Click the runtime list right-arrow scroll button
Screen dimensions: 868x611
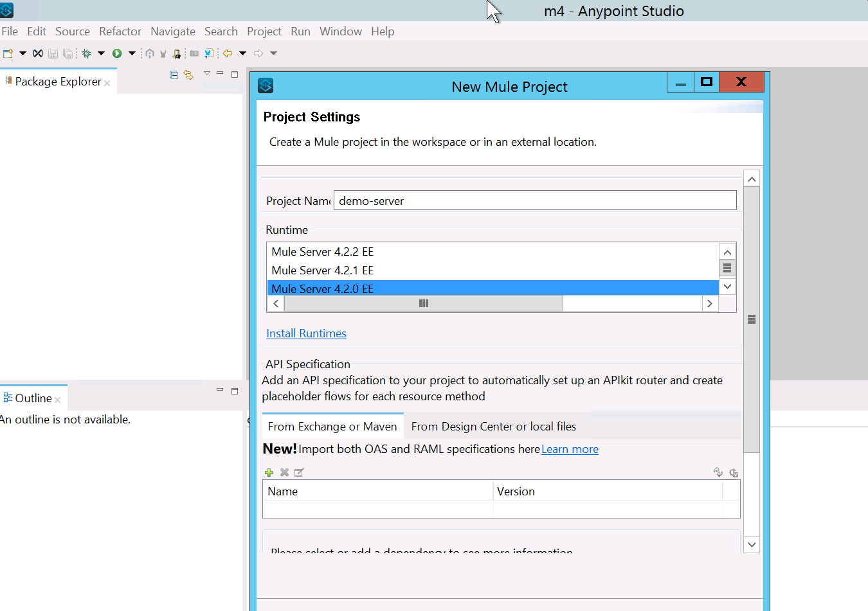(x=710, y=303)
